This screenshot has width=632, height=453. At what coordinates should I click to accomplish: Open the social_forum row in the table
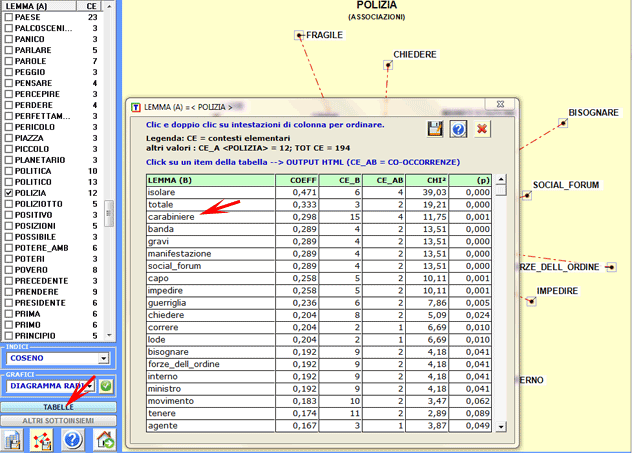click(x=319, y=266)
